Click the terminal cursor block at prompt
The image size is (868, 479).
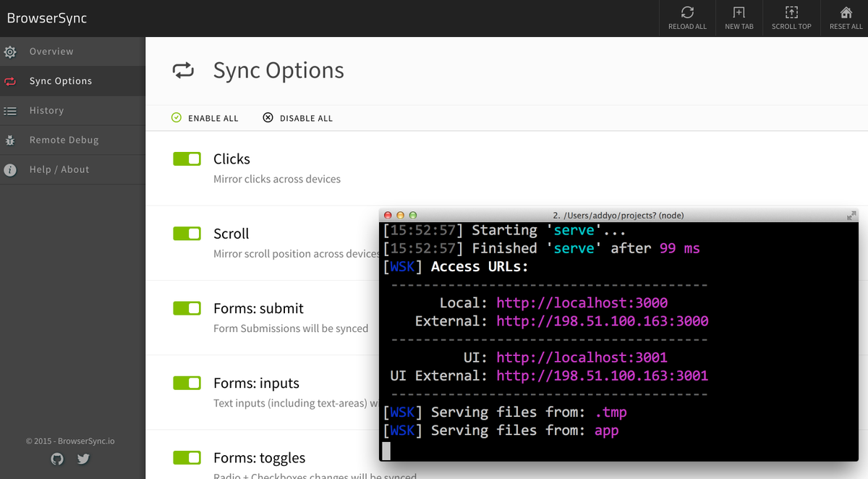[x=386, y=451]
